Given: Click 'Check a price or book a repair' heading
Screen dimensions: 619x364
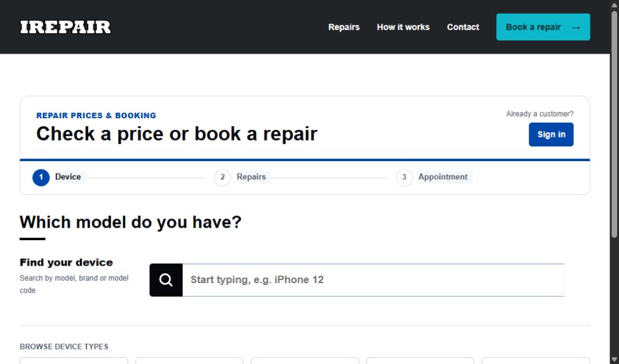Looking at the screenshot, I should click(x=177, y=134).
